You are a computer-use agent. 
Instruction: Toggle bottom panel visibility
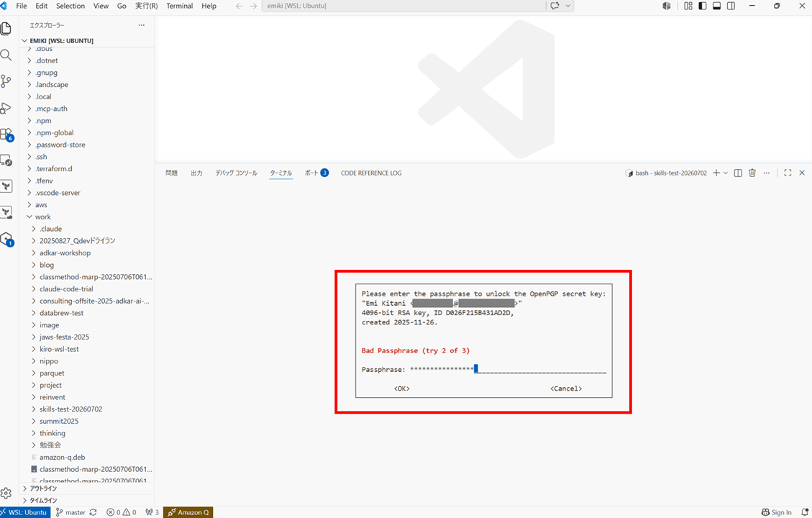[x=717, y=6]
